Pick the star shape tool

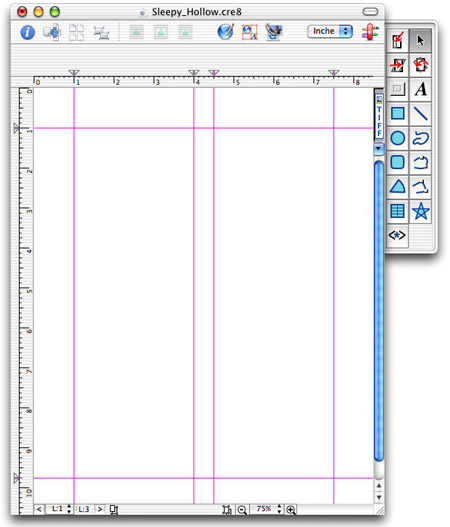[420, 211]
